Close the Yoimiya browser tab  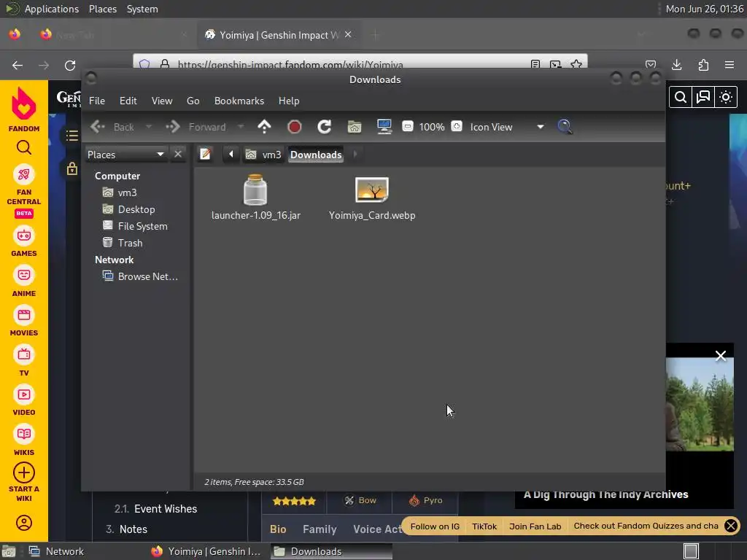pos(348,35)
